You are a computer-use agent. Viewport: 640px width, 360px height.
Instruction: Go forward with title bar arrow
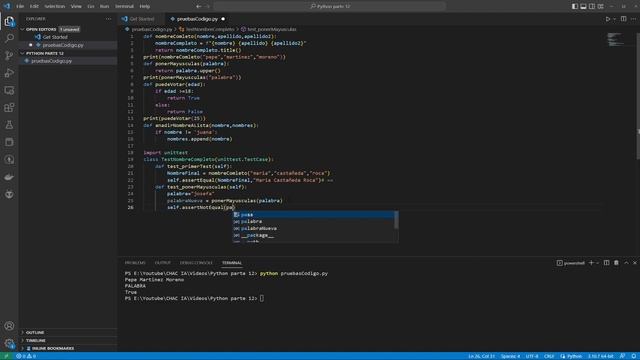point(207,7)
